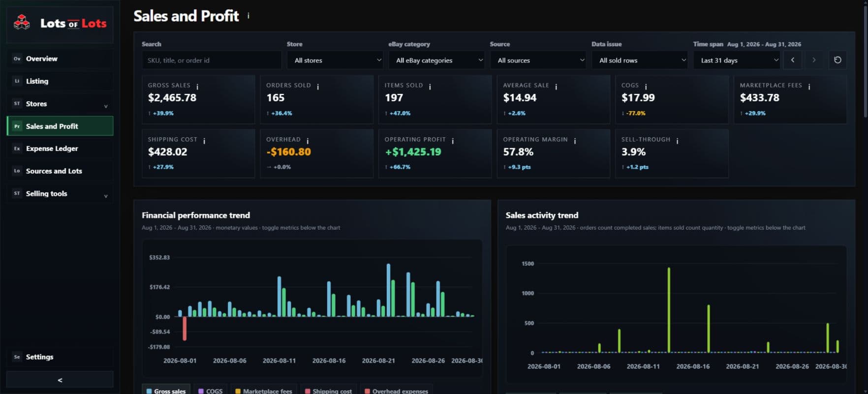Open the Expense Ledger page
The width and height of the screenshot is (868, 394).
pos(60,149)
